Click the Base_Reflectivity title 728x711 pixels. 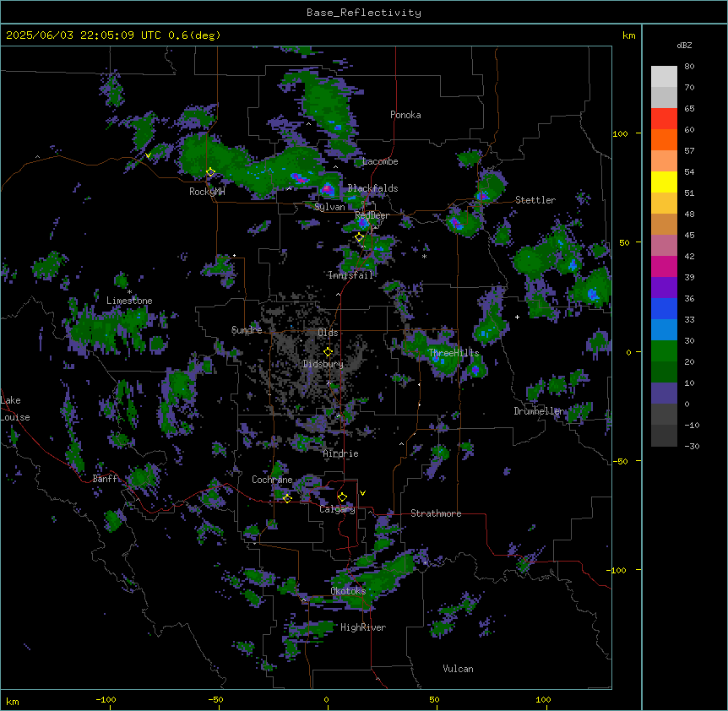(x=364, y=13)
